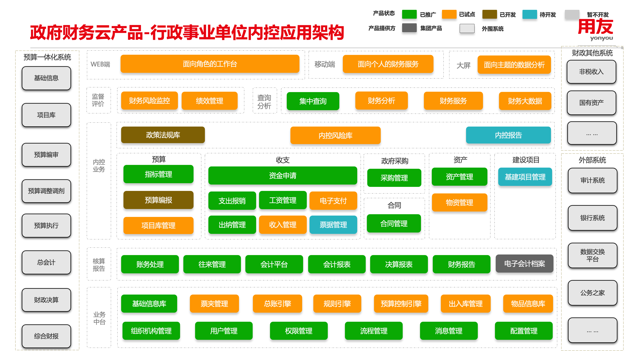Select the 支出报销 module
The height and width of the screenshot is (351, 644).
click(232, 201)
